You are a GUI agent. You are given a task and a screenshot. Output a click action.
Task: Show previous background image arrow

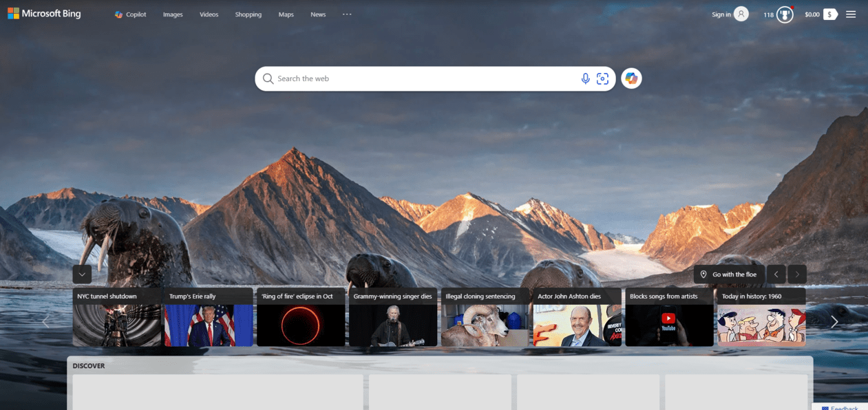(776, 274)
